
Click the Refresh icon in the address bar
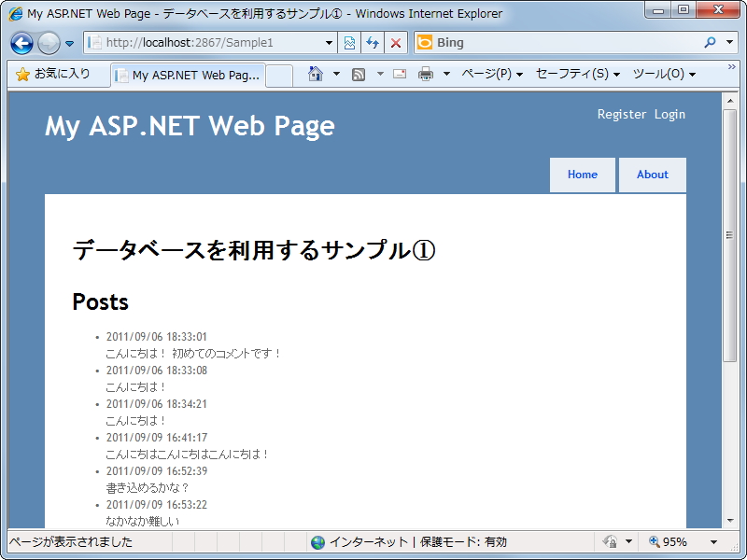point(372,42)
